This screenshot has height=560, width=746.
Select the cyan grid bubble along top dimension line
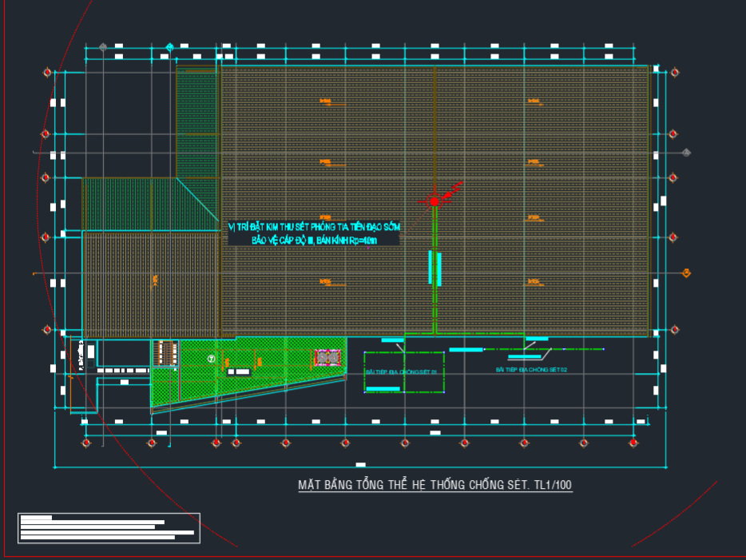169,48
